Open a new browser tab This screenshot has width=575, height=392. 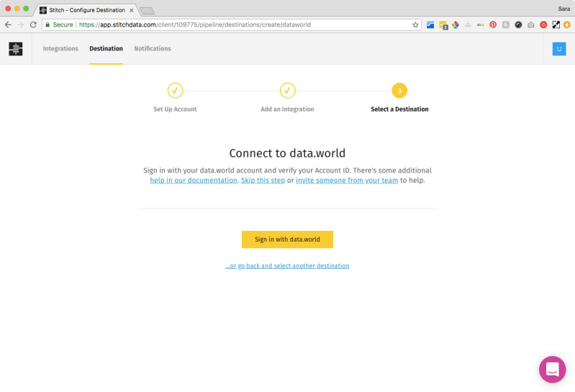147,11
